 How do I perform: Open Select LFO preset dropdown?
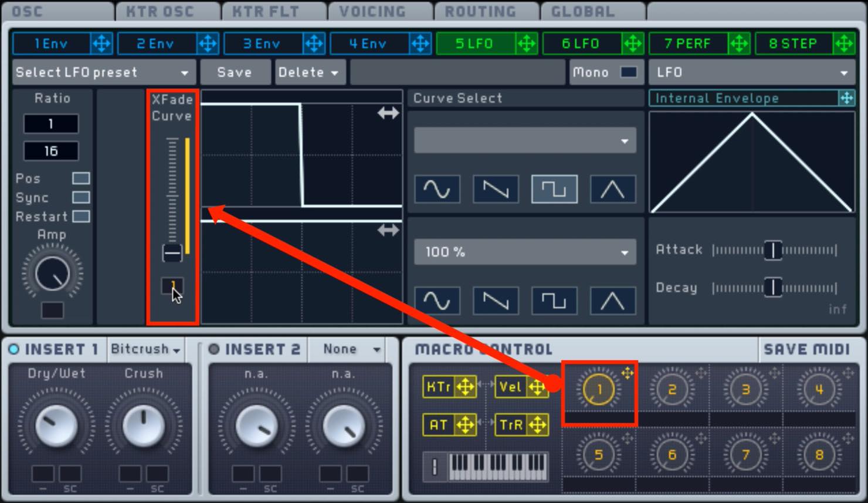pos(103,72)
